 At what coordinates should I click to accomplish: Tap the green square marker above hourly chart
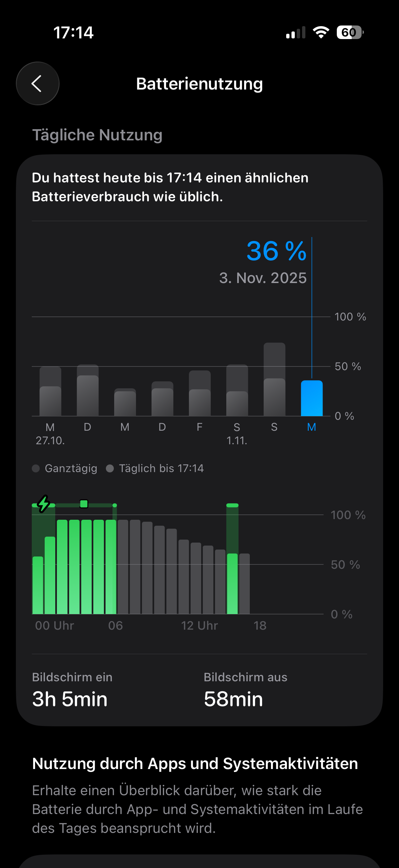point(84,504)
